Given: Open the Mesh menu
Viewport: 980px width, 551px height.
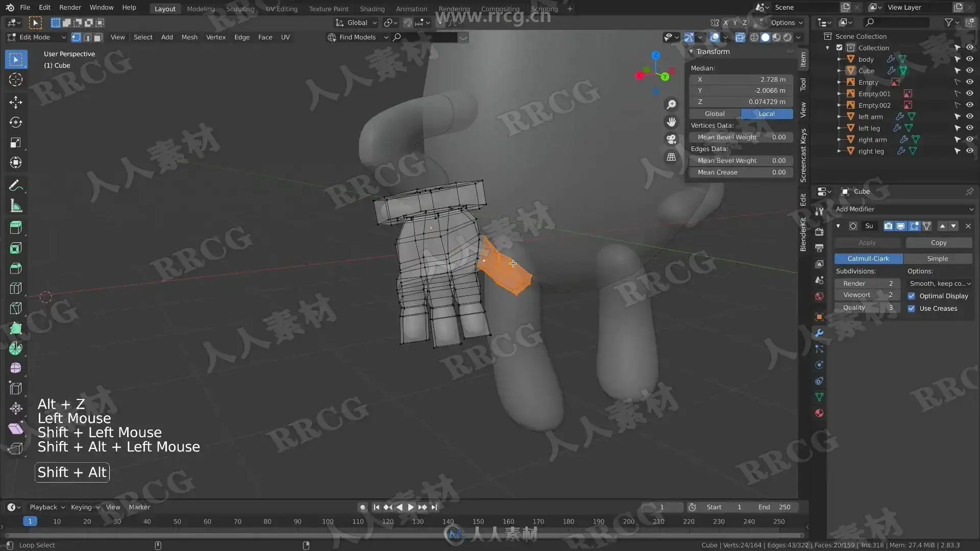Looking at the screenshot, I should [189, 37].
